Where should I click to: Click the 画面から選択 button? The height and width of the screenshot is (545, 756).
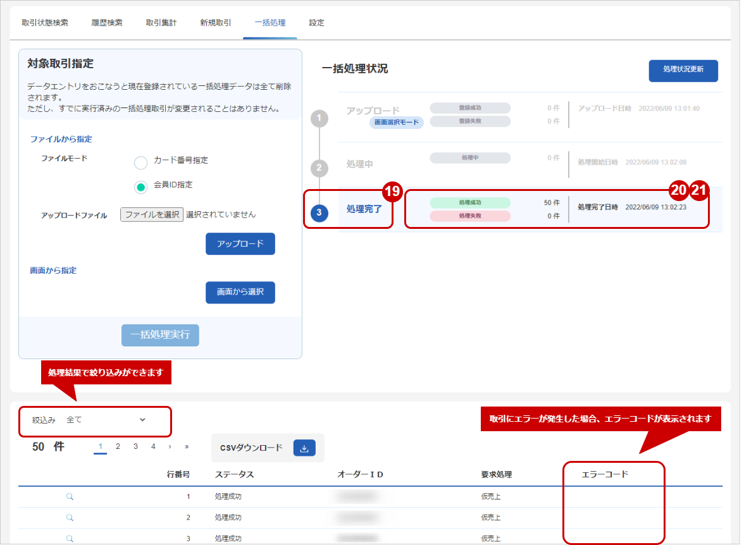point(240,292)
